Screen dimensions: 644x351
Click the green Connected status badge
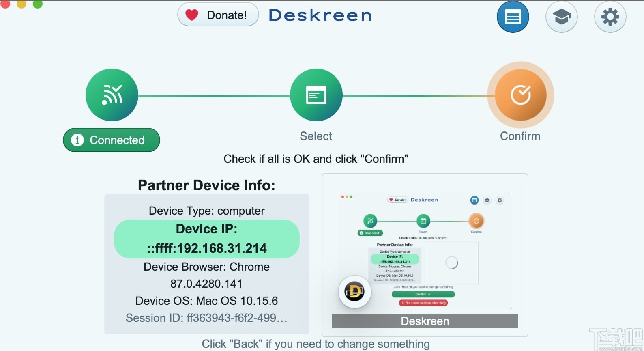(x=112, y=140)
